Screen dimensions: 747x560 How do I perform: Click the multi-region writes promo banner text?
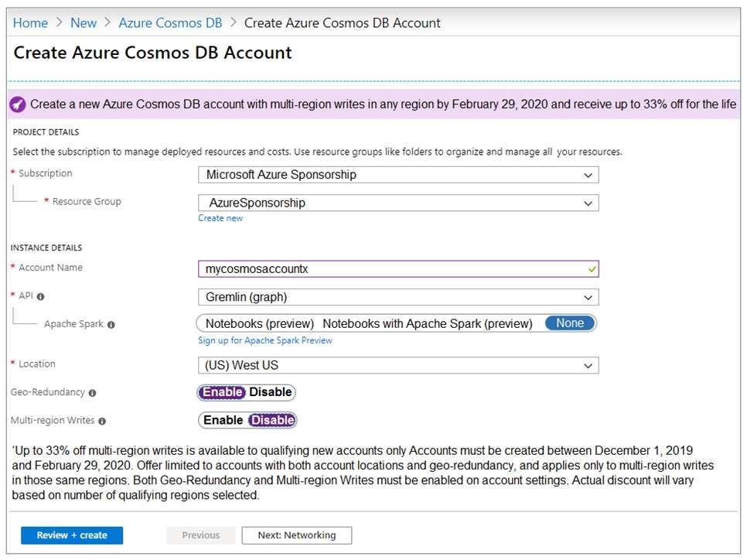383,104
